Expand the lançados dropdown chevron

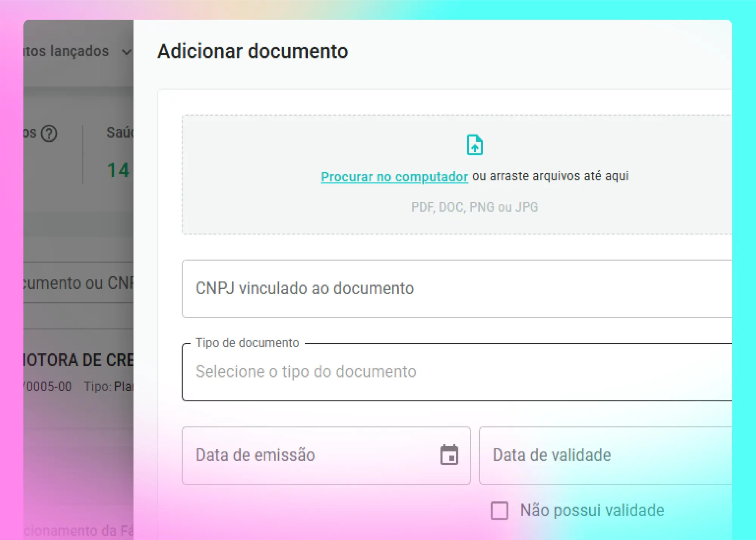tap(127, 52)
